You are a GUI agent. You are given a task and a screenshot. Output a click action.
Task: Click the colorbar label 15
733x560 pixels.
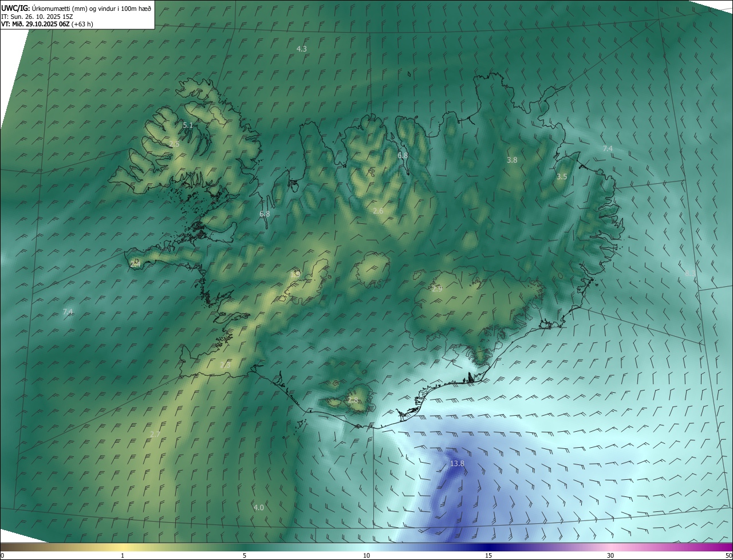(x=488, y=555)
